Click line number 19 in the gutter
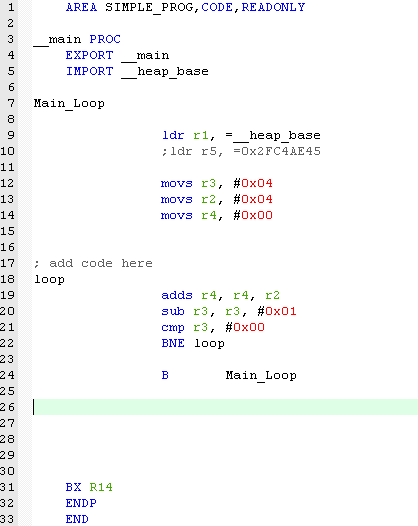Image resolution: width=418 pixels, height=526 pixels. click(x=7, y=295)
